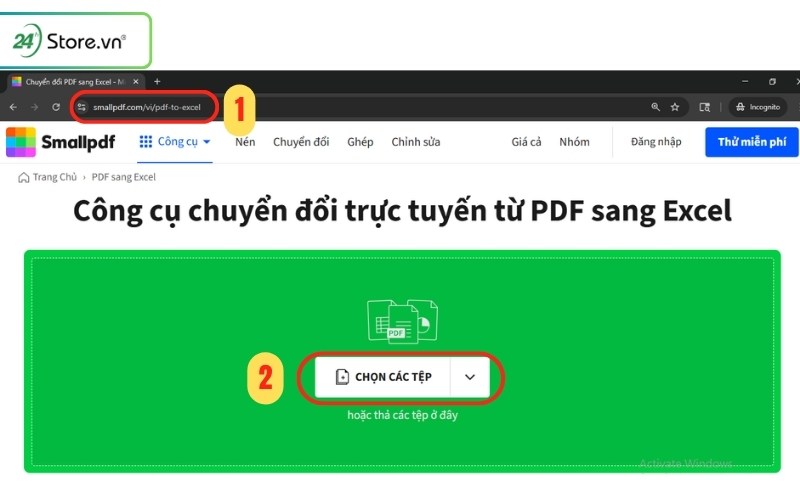Image resolution: width=800 pixels, height=500 pixels.
Task: Select the Chuyển đổi PDF sang Excel tab
Action: coord(77,82)
